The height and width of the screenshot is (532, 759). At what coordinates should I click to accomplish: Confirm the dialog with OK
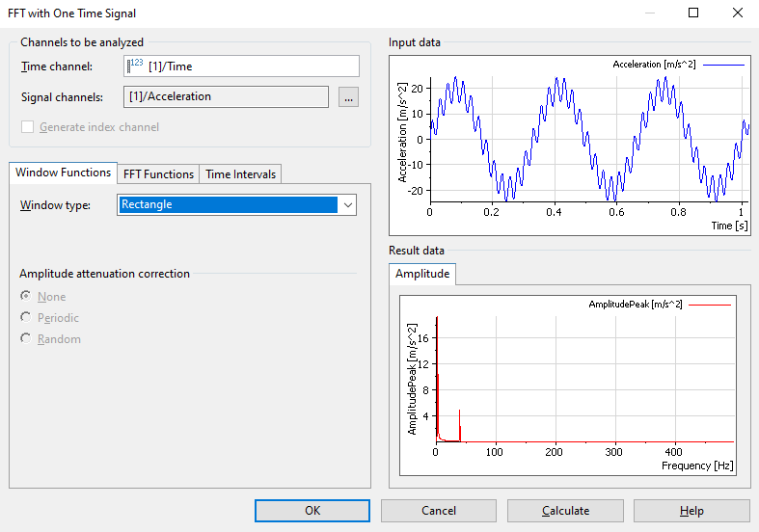pos(312,511)
